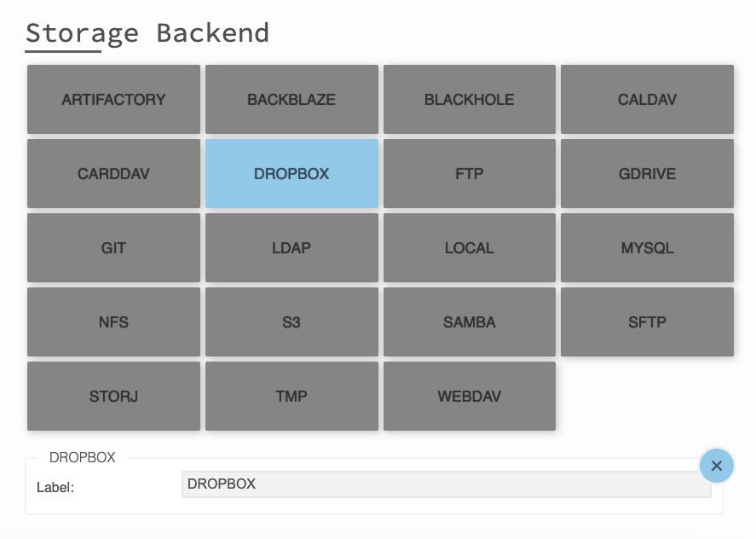This screenshot has width=756, height=539.
Task: Switch the backend to FTP
Action: pyautogui.click(x=469, y=173)
